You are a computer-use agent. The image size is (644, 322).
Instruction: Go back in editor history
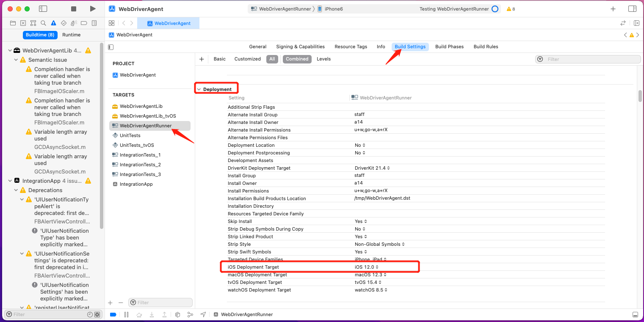point(123,23)
